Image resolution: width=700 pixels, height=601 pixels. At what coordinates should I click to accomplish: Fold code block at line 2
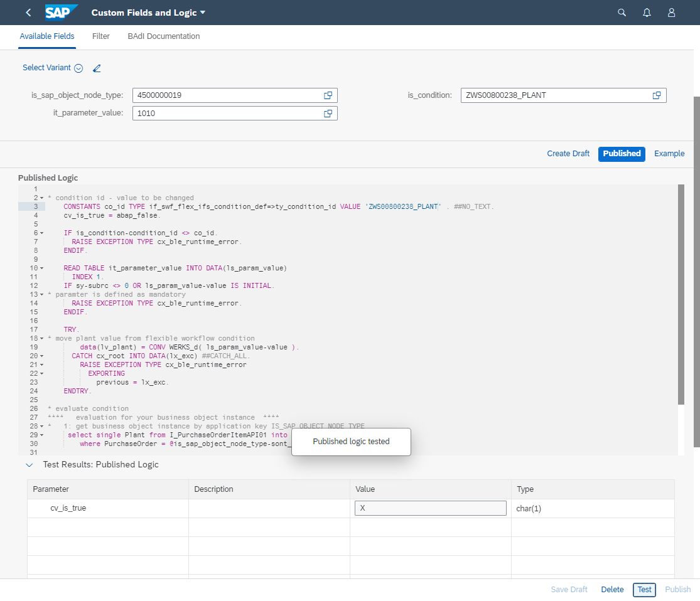42,198
